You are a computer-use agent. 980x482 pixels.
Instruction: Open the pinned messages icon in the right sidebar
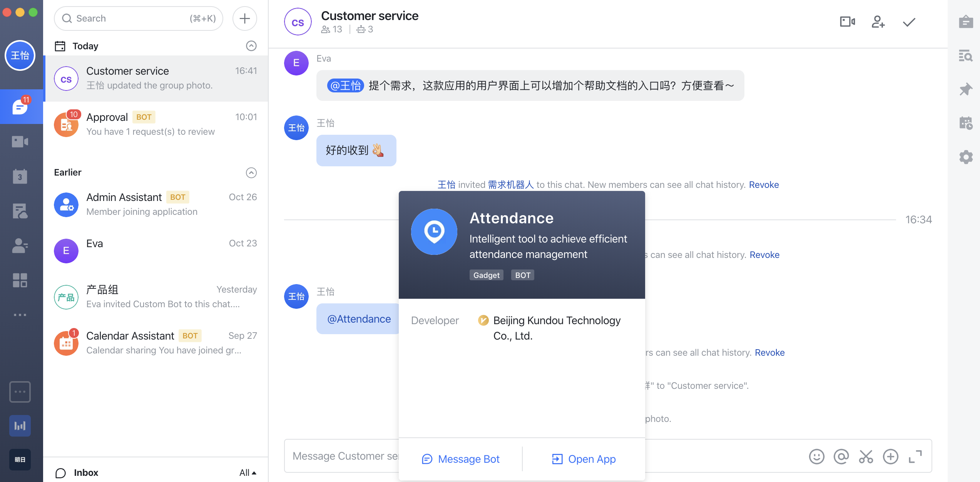pyautogui.click(x=966, y=89)
